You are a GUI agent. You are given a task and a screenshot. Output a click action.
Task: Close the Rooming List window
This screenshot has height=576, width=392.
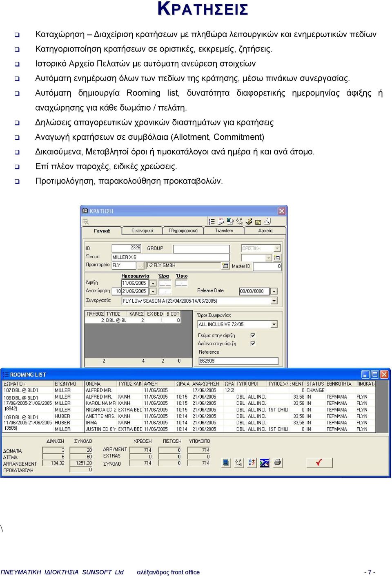pyautogui.click(x=384, y=374)
